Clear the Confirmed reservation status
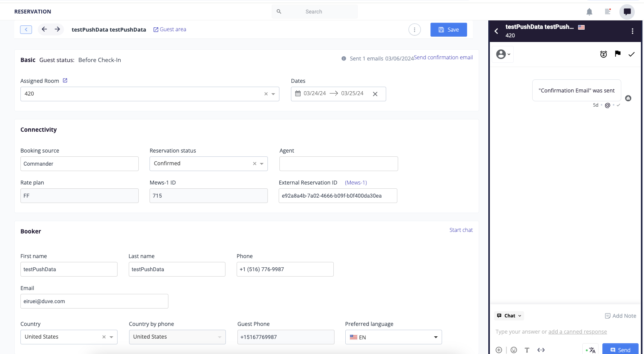Screen dimensions: 644x354 coord(255,164)
